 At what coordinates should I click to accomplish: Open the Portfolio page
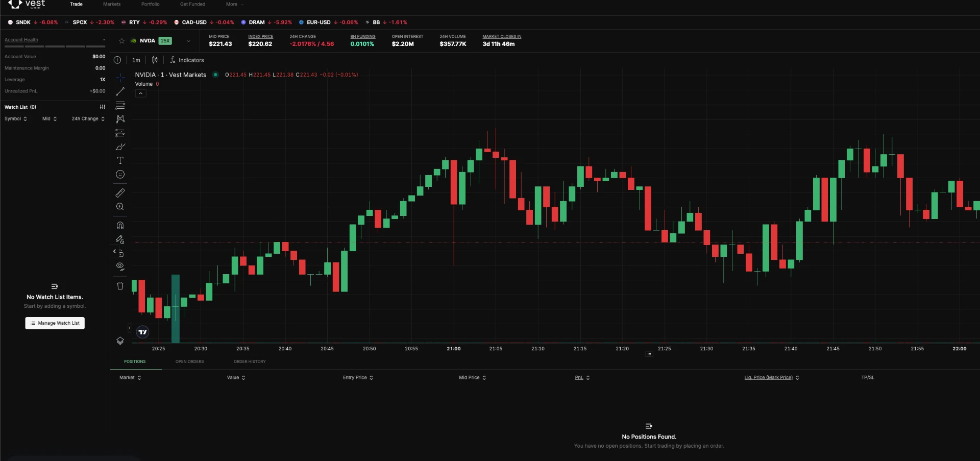[x=150, y=4]
